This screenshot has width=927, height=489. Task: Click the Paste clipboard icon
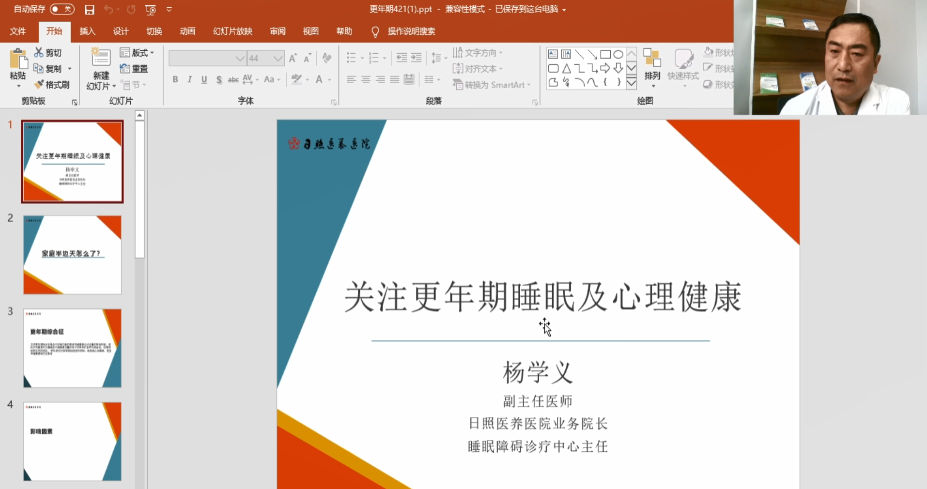tap(18, 61)
